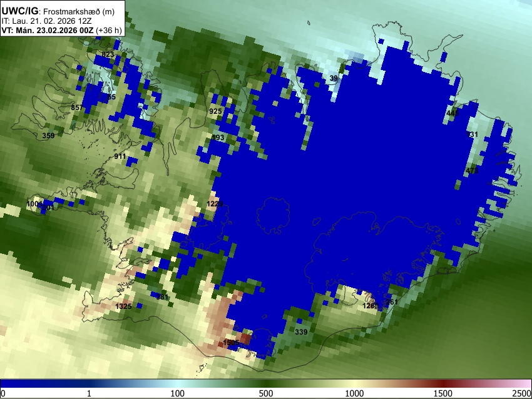Viewport: 532px width, 399px height.
Task: Select the highest map value '1505'
Action: [232, 342]
